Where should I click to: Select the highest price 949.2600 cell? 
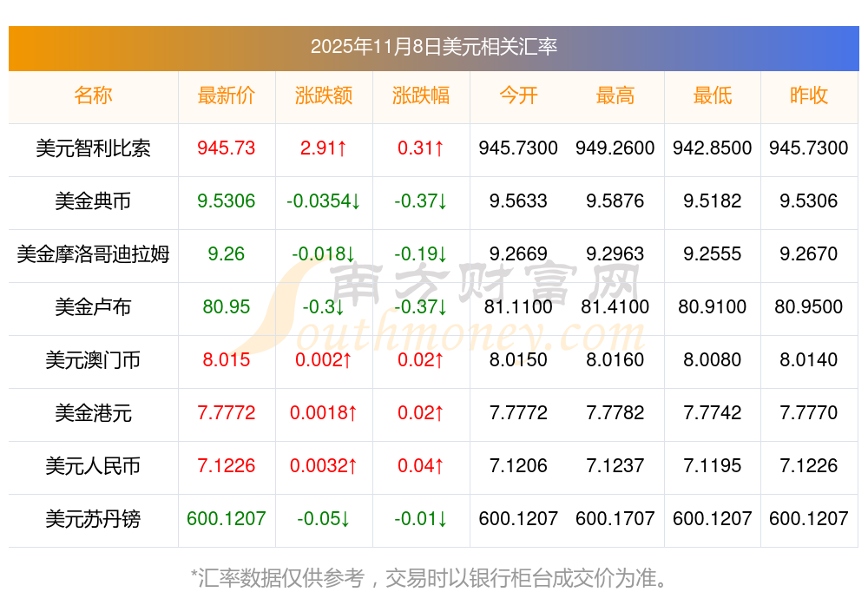point(615,148)
